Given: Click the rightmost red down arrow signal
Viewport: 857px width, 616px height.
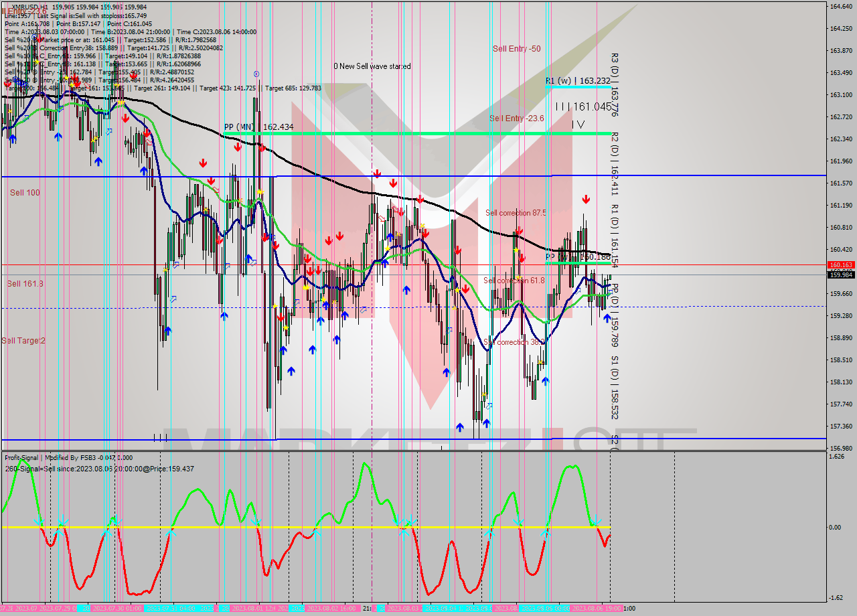Looking at the screenshot, I should pyautogui.click(x=586, y=199).
